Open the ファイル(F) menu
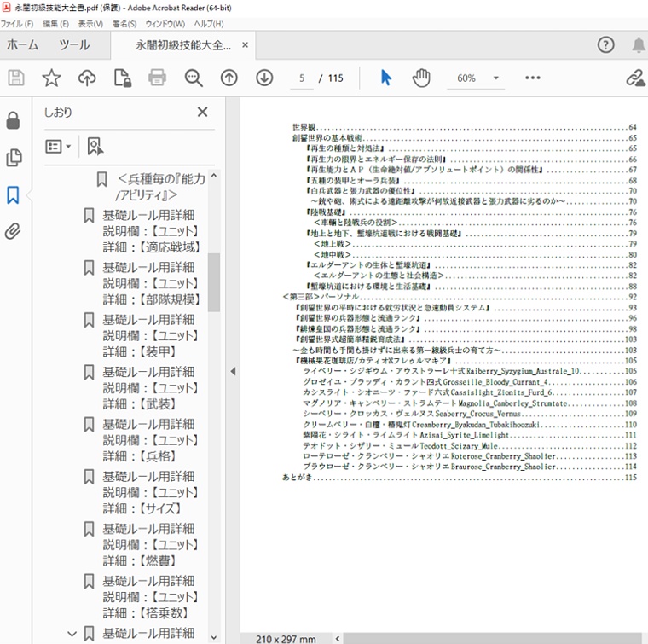This screenshot has height=644, width=648. [x=17, y=24]
